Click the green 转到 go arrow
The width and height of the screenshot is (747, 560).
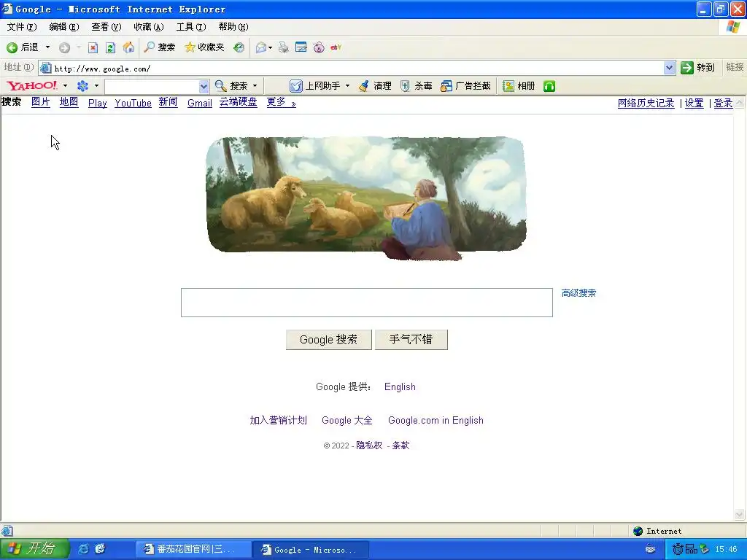click(x=698, y=68)
